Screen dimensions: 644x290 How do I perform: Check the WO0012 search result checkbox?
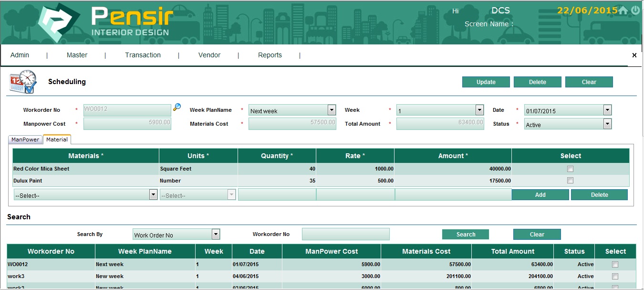pos(615,264)
